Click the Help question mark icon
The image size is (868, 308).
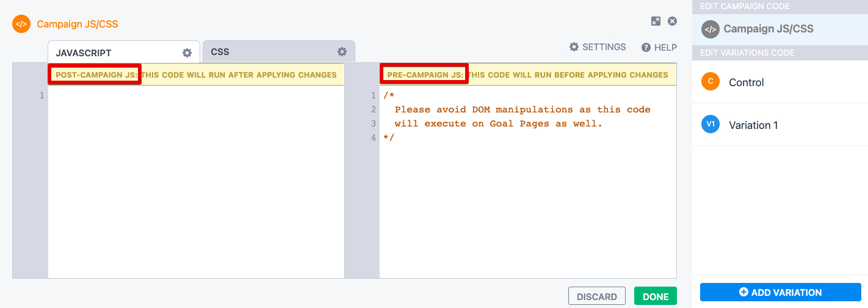pyautogui.click(x=646, y=48)
